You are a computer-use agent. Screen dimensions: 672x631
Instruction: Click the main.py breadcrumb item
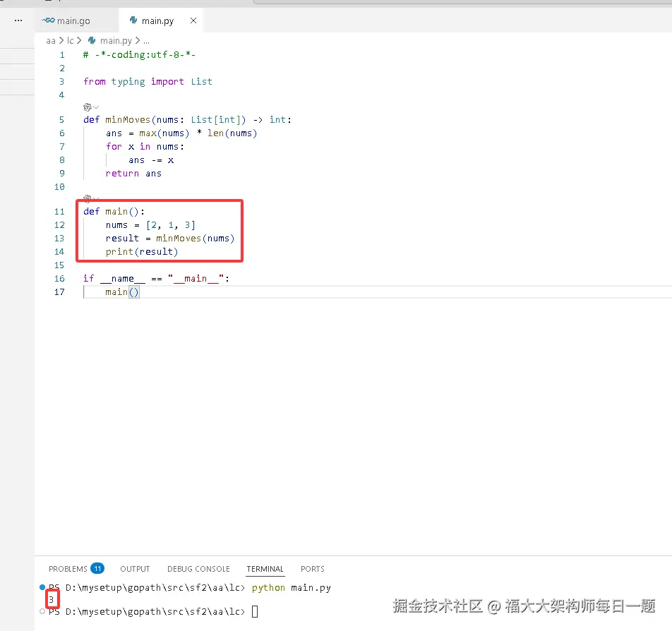click(116, 41)
